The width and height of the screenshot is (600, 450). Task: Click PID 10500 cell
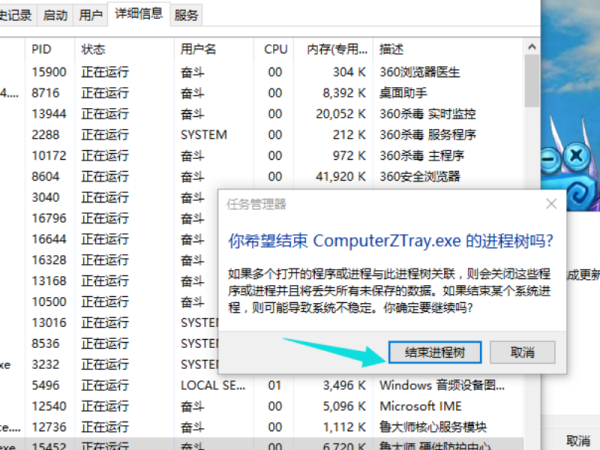[x=49, y=302]
